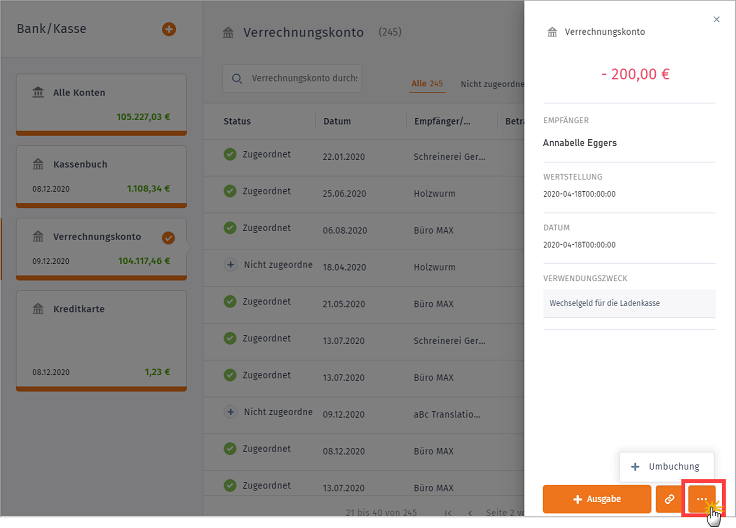The height and width of the screenshot is (528, 736).
Task: Select Umbuchung from the popup menu
Action: [x=667, y=467]
